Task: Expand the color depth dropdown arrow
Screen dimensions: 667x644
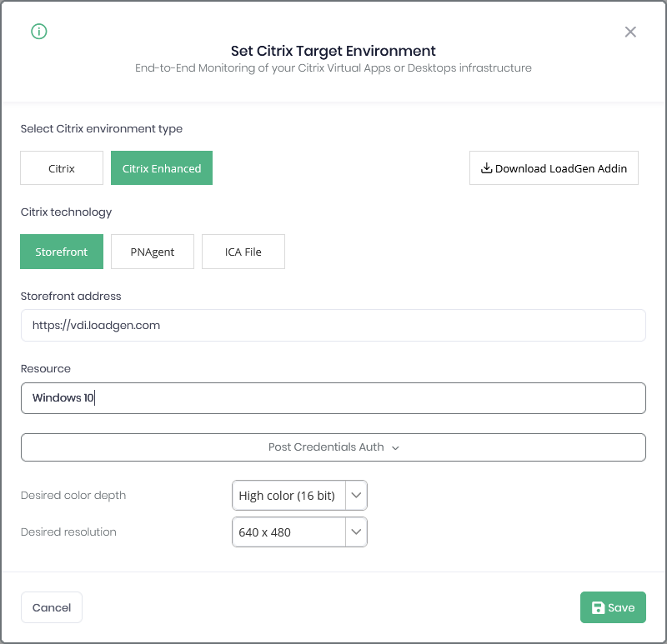Action: click(356, 495)
